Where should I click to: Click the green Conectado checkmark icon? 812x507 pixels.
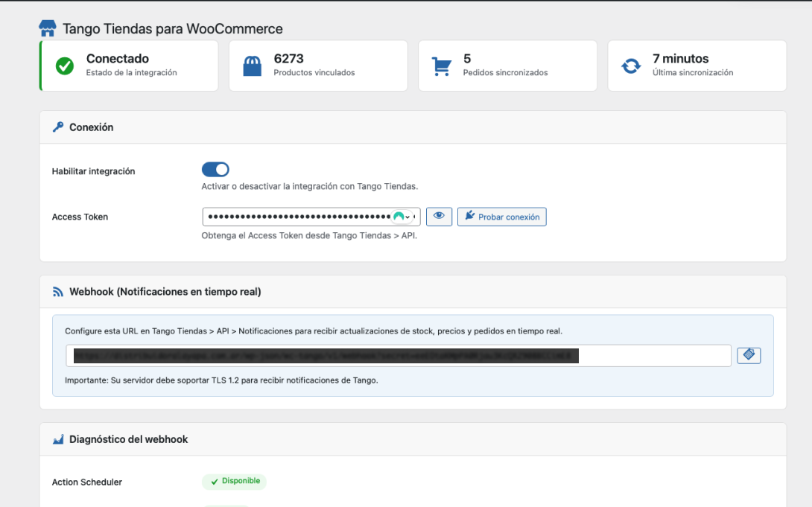(65, 66)
